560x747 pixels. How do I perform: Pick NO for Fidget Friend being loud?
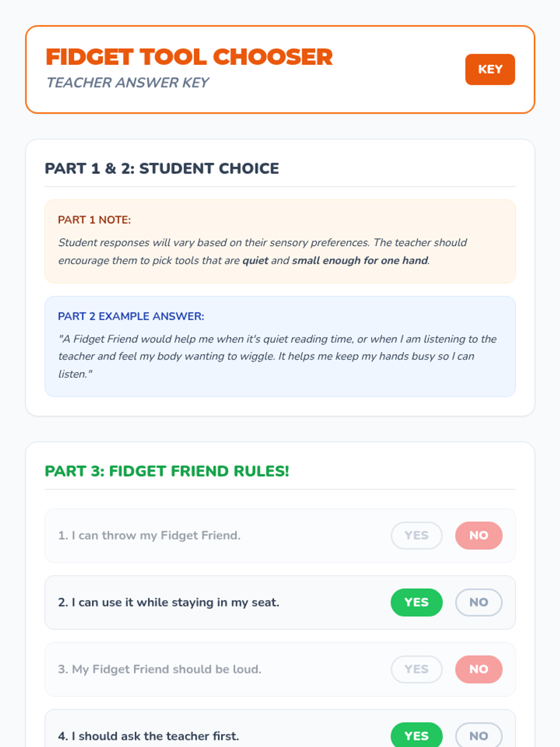(478, 669)
